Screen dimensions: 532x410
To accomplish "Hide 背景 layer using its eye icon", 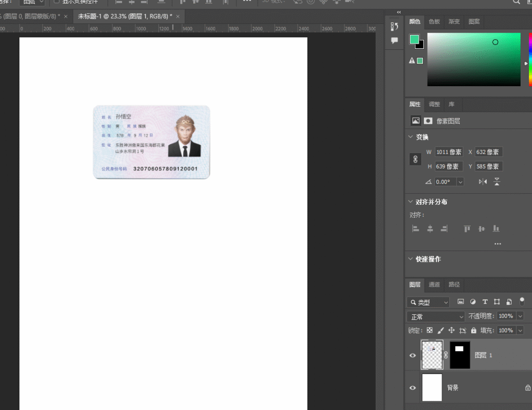I will click(413, 388).
